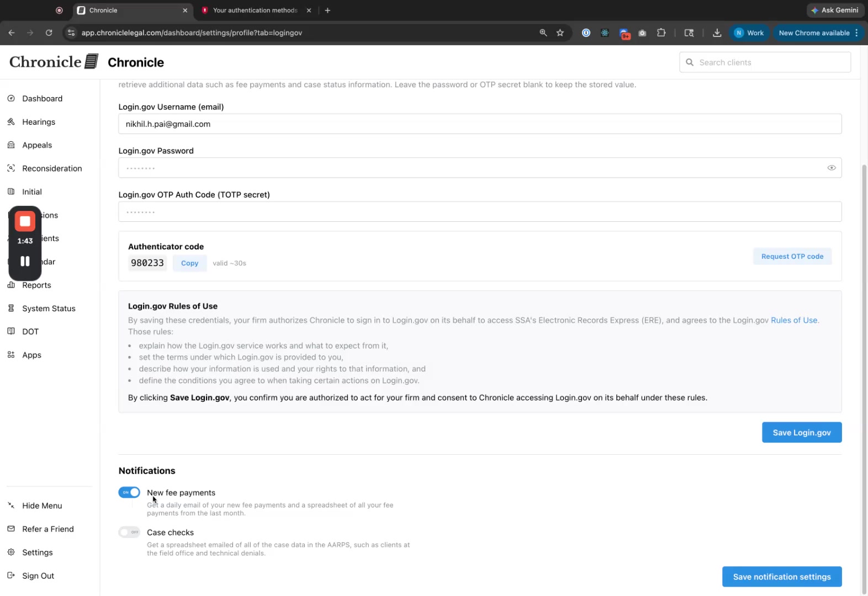
Task: Click the React DevTools extension icon
Action: (x=605, y=33)
